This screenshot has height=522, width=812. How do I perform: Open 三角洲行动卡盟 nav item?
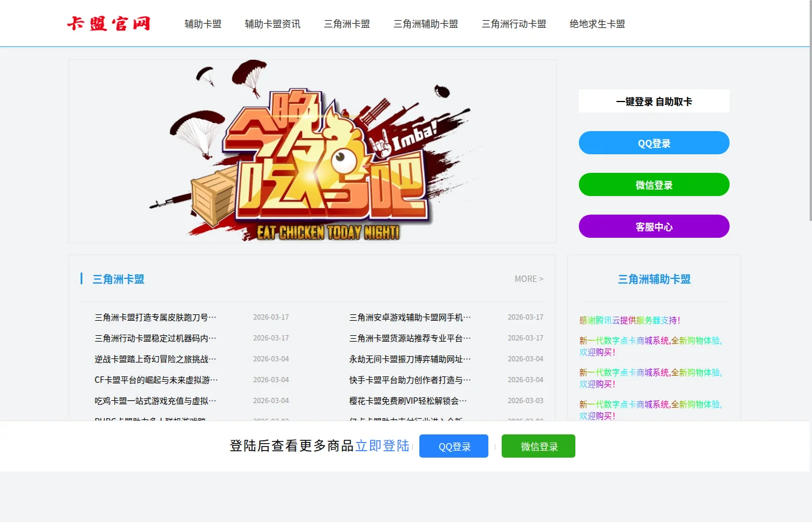point(514,24)
